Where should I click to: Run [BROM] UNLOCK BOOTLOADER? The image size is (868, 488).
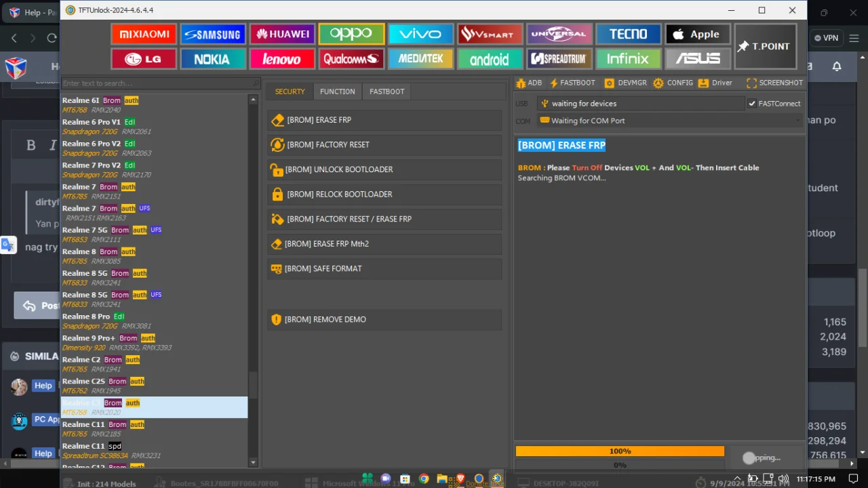[x=384, y=169]
